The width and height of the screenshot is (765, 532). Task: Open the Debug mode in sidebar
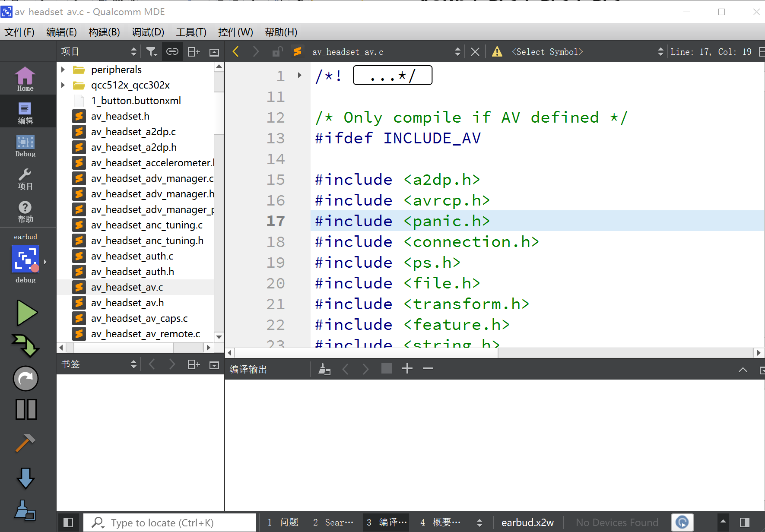tap(25, 146)
